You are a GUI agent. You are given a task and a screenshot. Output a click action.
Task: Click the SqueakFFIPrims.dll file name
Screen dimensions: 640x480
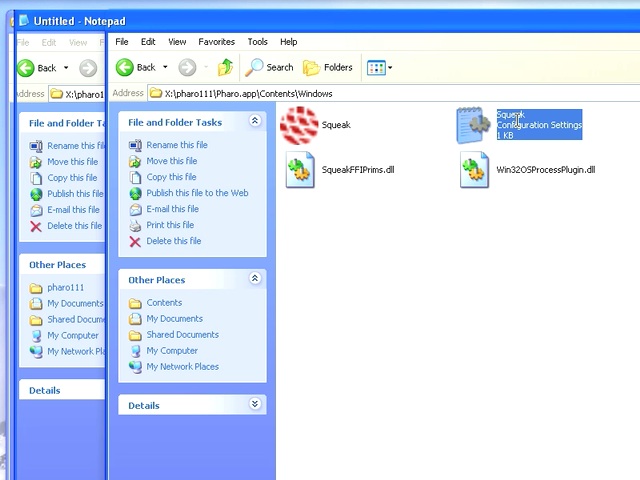coord(358,170)
